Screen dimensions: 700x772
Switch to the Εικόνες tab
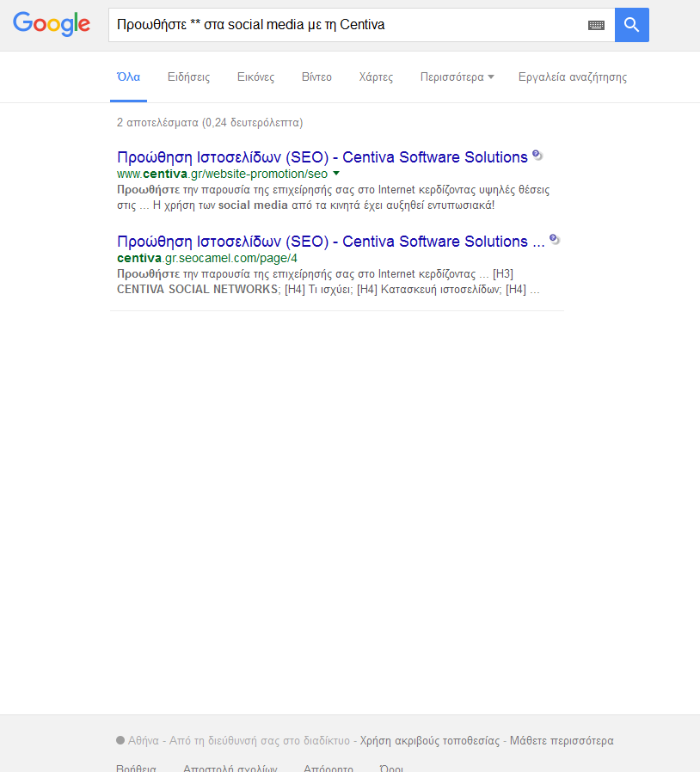(255, 77)
